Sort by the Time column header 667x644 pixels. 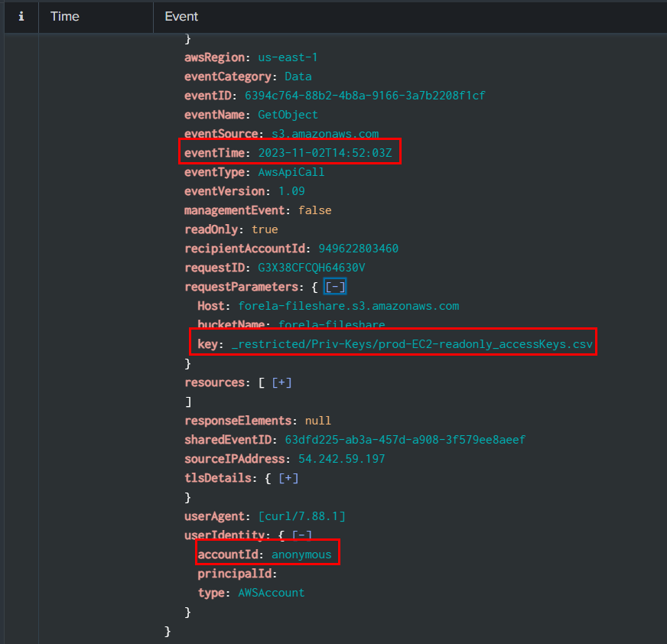point(65,16)
